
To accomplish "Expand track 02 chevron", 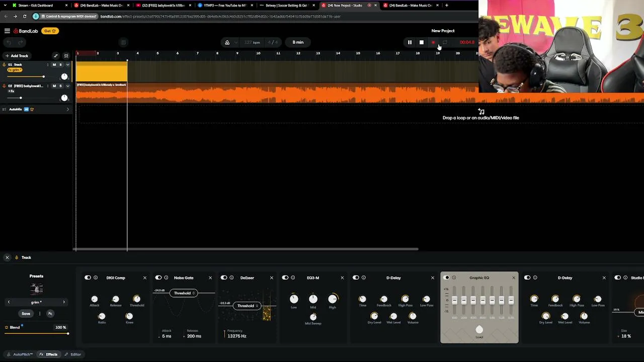I will click(67, 86).
